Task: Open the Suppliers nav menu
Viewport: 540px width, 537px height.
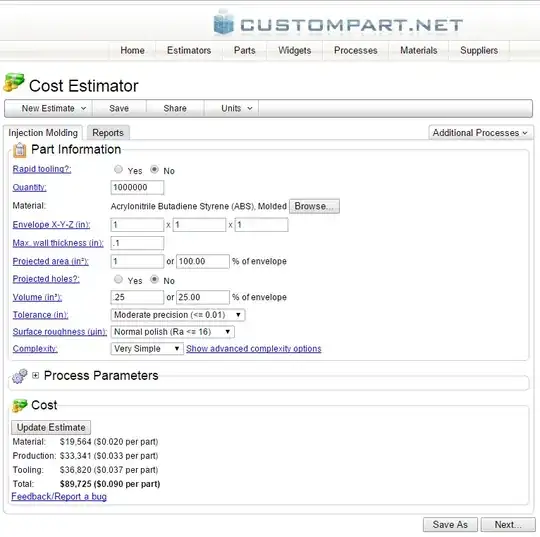Action: 479,50
